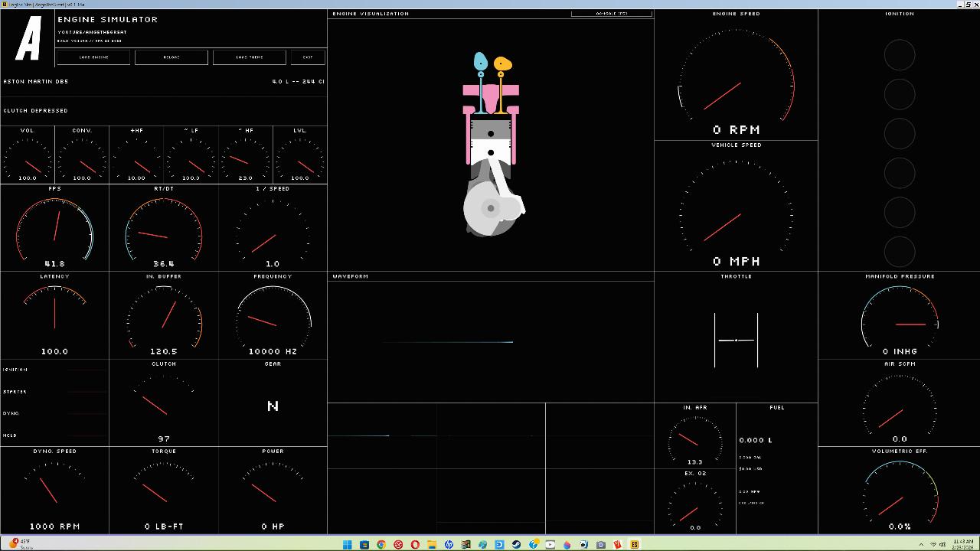Click the large A logo
The width and height of the screenshot is (980, 551).
28,39
